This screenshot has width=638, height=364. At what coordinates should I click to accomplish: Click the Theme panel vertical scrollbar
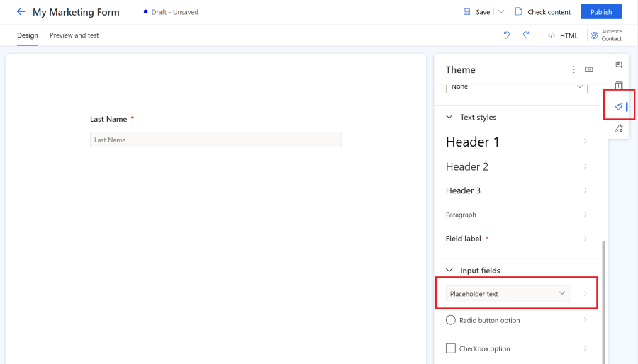click(x=604, y=297)
